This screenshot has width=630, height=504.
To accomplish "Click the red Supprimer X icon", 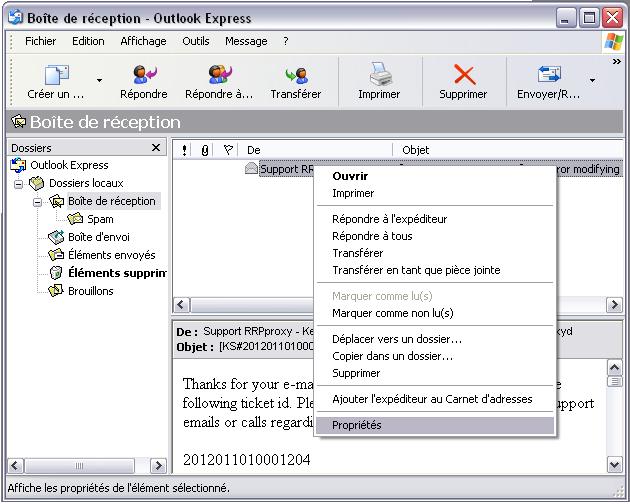I will [464, 75].
